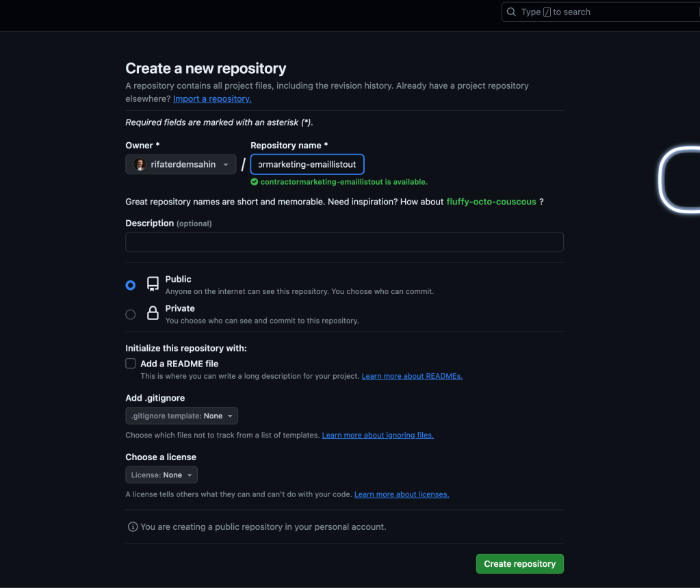This screenshot has height=588, width=700.
Task: Click the public repository notice text
Action: click(x=263, y=527)
